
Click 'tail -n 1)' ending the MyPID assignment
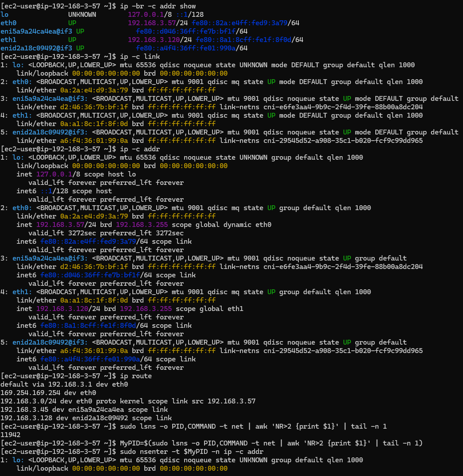[x=402, y=443]
